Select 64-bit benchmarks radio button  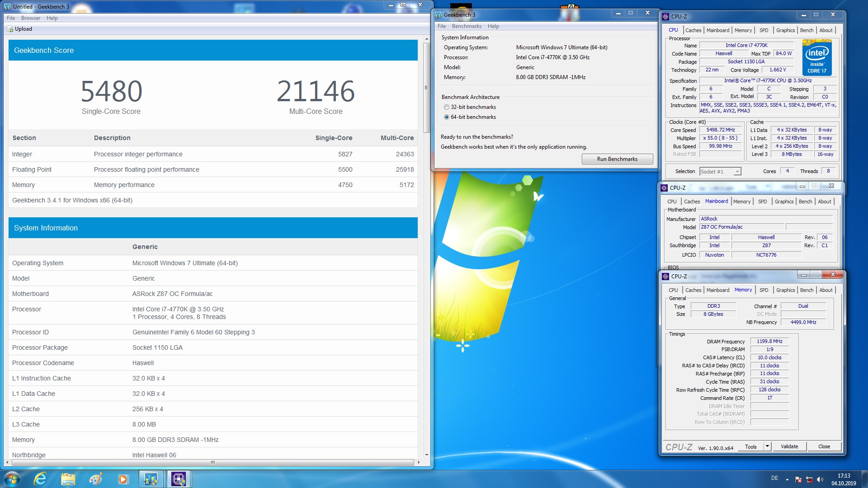447,117
